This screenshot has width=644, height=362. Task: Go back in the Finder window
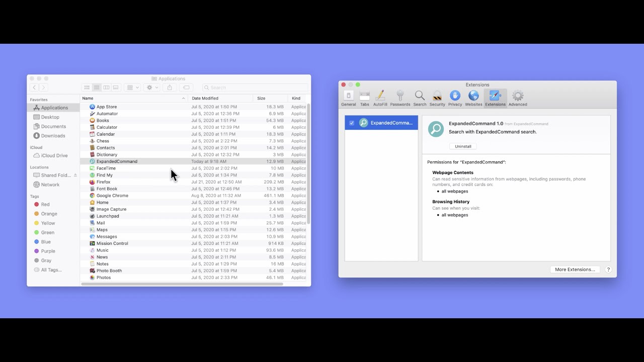(x=34, y=87)
